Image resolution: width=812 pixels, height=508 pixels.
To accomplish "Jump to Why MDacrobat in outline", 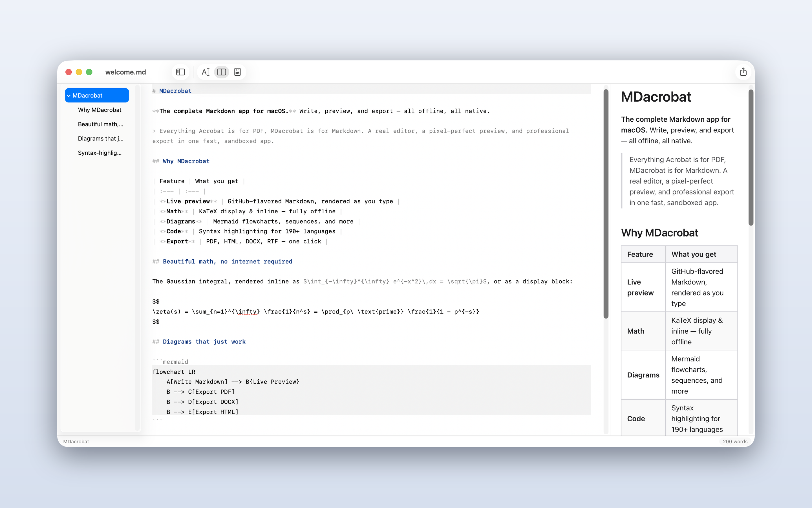I will pos(100,110).
